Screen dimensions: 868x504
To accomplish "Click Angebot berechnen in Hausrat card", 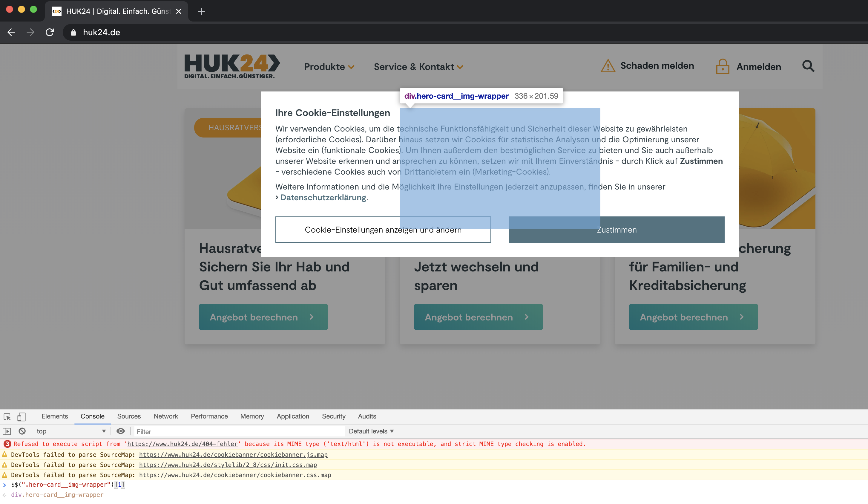I will pos(263,317).
